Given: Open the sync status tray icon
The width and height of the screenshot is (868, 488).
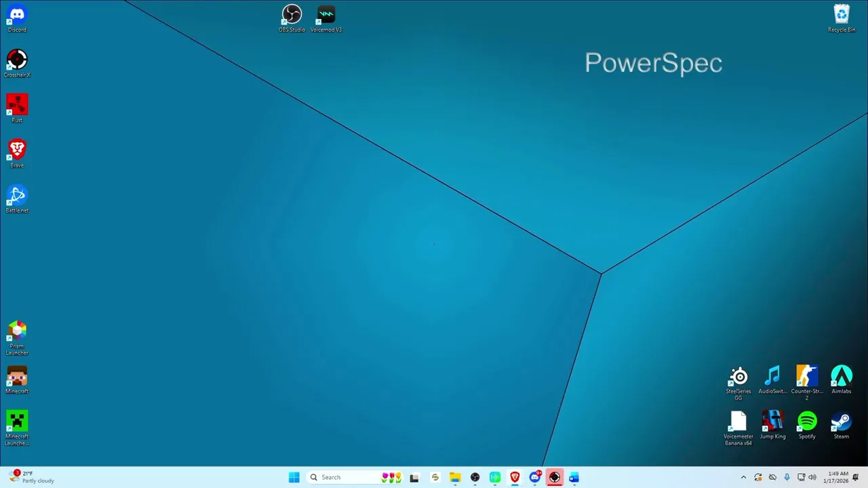Looking at the screenshot, I should (758, 477).
